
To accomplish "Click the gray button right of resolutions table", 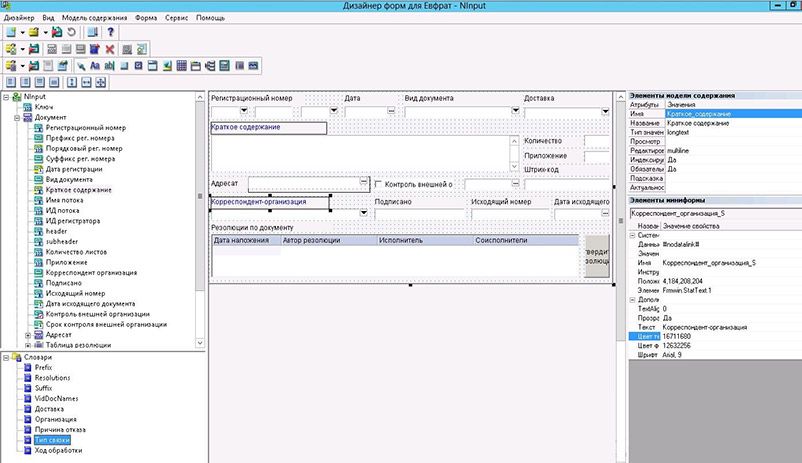I will click(x=597, y=256).
